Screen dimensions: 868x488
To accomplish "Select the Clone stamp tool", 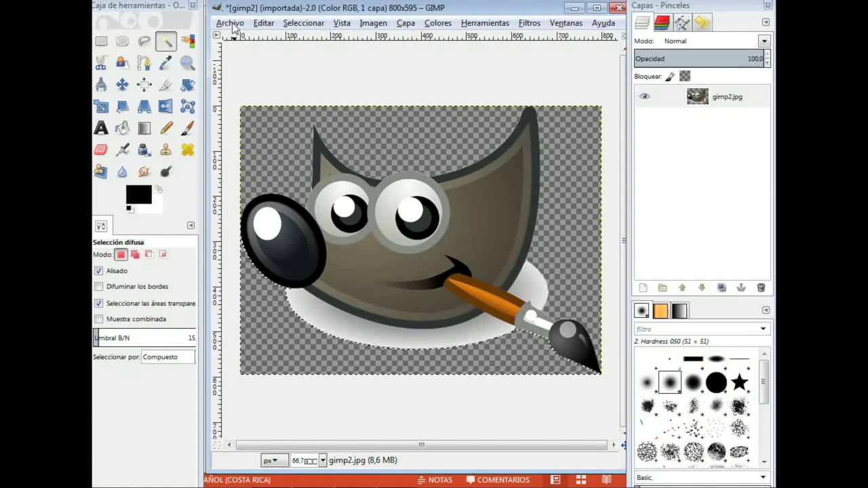I will (165, 150).
